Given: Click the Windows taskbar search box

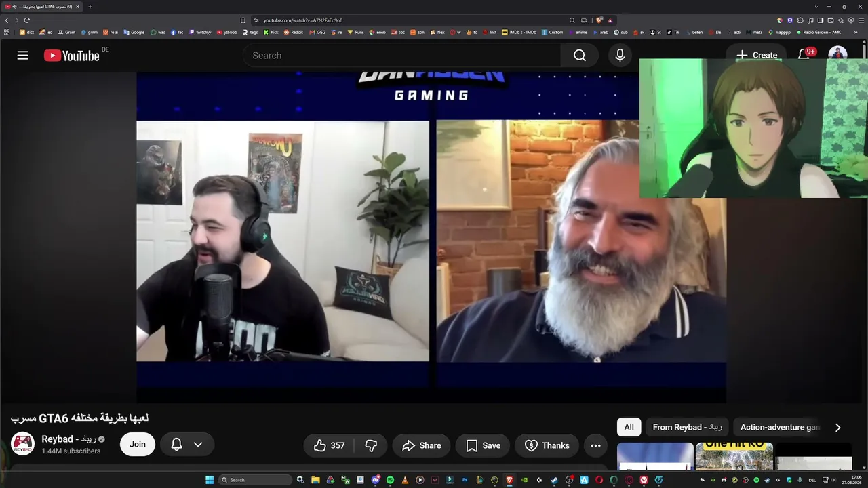Looking at the screenshot, I should 255,480.
